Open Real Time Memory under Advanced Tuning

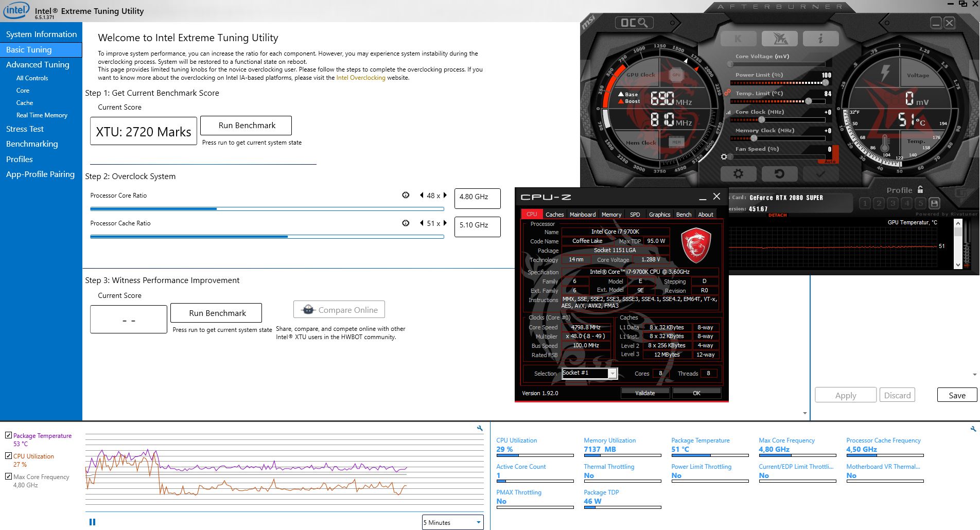point(41,115)
